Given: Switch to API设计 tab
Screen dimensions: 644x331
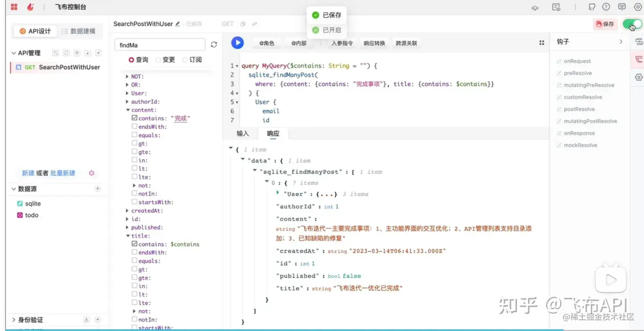Looking at the screenshot, I should tap(35, 31).
